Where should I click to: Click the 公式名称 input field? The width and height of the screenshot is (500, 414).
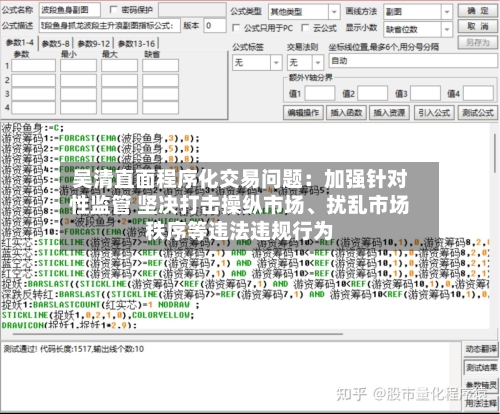[70, 10]
